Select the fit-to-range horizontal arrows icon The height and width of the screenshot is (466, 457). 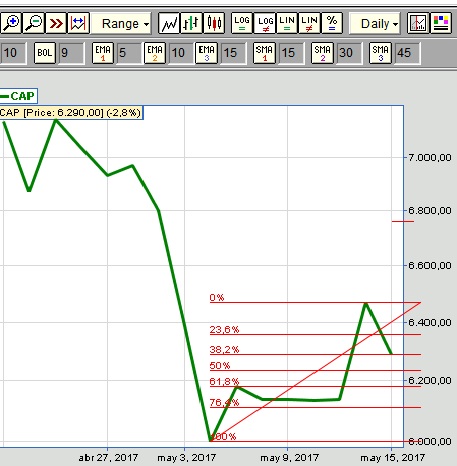coord(78,23)
